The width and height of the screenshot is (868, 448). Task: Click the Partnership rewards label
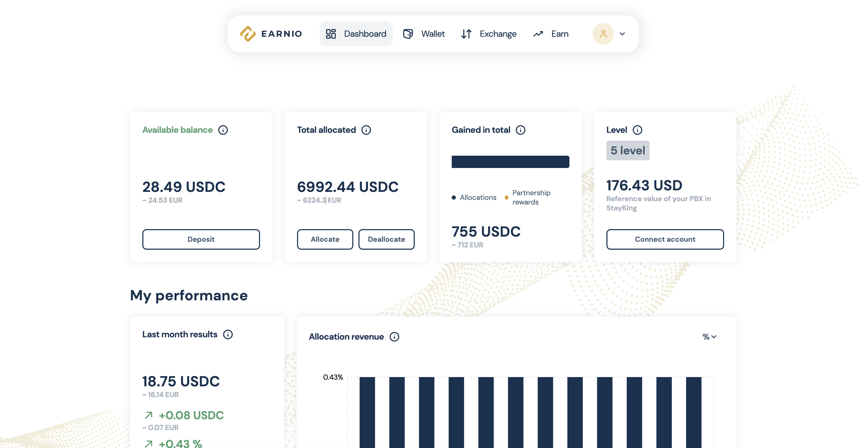tap(531, 198)
